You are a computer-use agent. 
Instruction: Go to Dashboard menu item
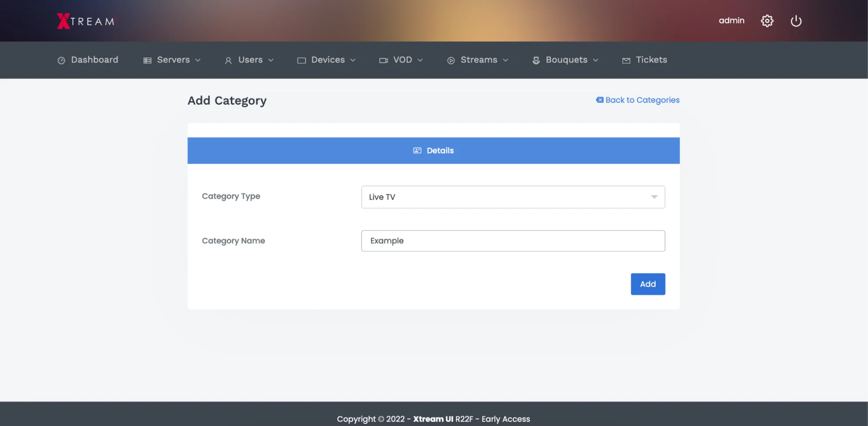[x=88, y=60]
